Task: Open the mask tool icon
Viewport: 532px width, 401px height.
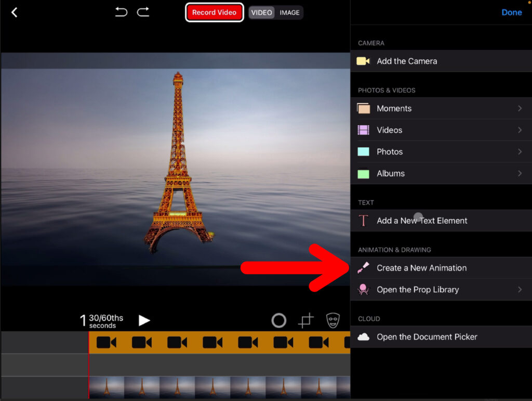Action: (333, 320)
